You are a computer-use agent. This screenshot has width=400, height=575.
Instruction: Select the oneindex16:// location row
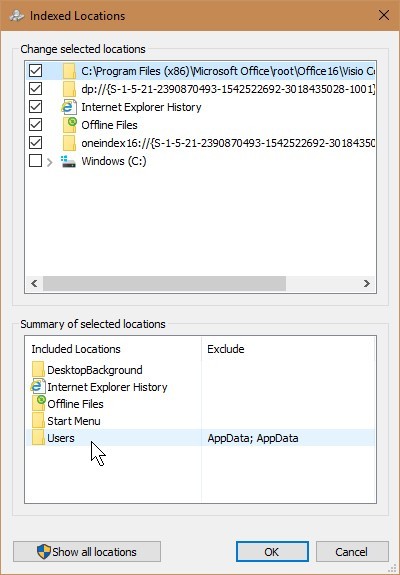[x=201, y=143]
